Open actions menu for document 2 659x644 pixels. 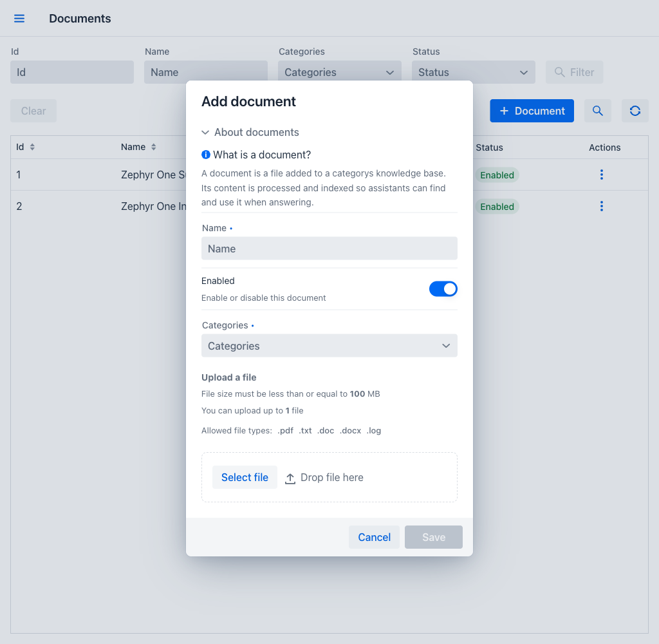click(x=602, y=206)
